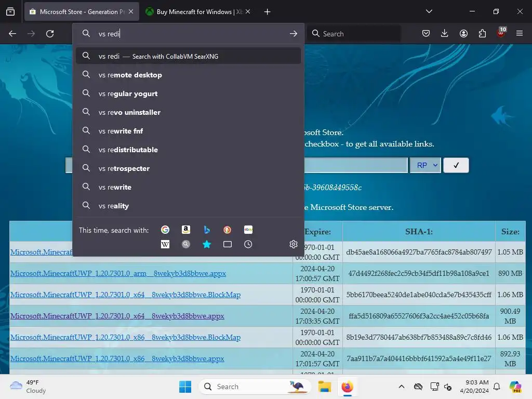Viewport: 532px width, 399px height.
Task: Download MinecraftUWP 1.20.7301.0 arm appx
Action: (118, 273)
